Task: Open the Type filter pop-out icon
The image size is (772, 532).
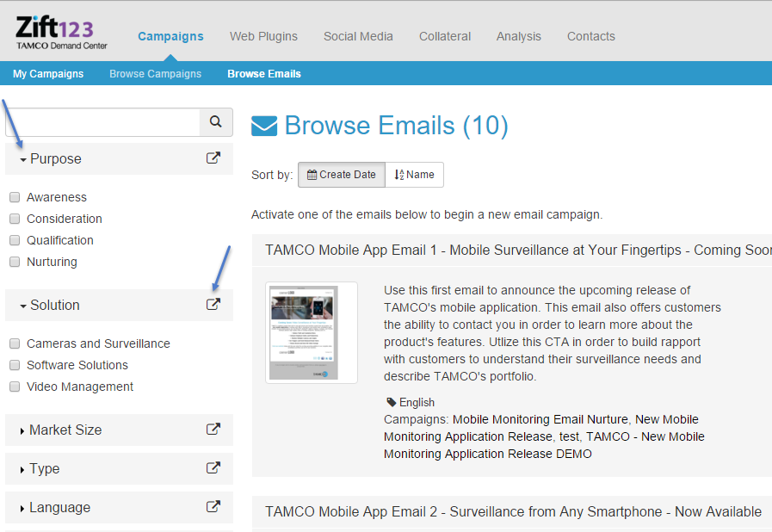Action: pyautogui.click(x=213, y=468)
